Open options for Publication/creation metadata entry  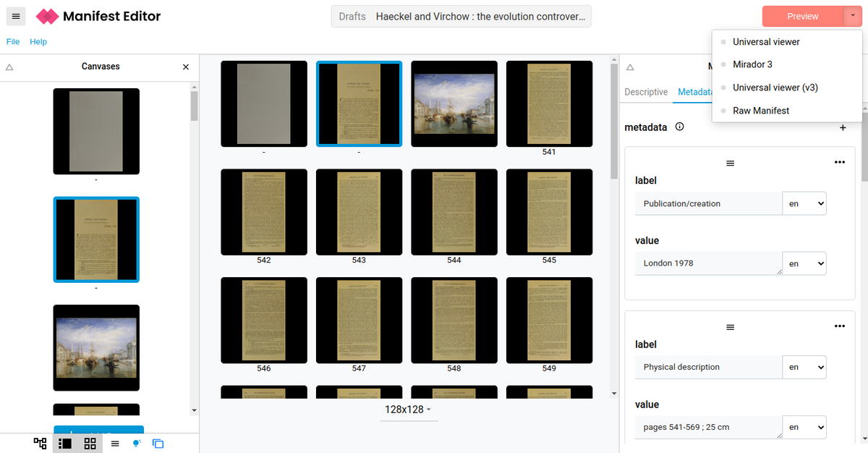839,163
